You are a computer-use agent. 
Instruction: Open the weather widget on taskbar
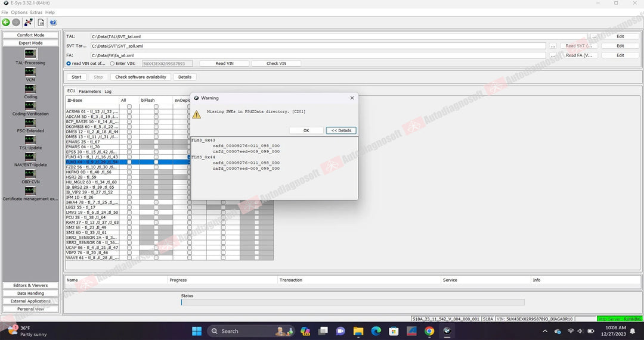pyautogui.click(x=27, y=331)
